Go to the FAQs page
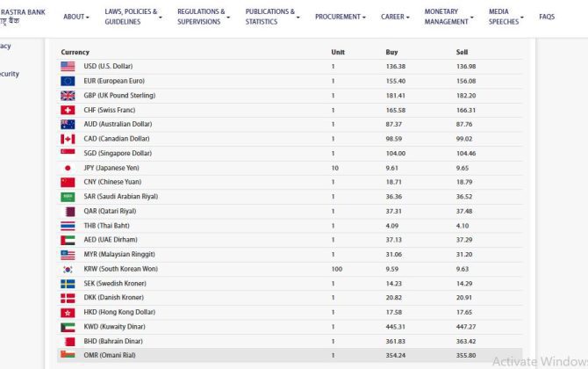This screenshot has width=588, height=369. [x=547, y=17]
